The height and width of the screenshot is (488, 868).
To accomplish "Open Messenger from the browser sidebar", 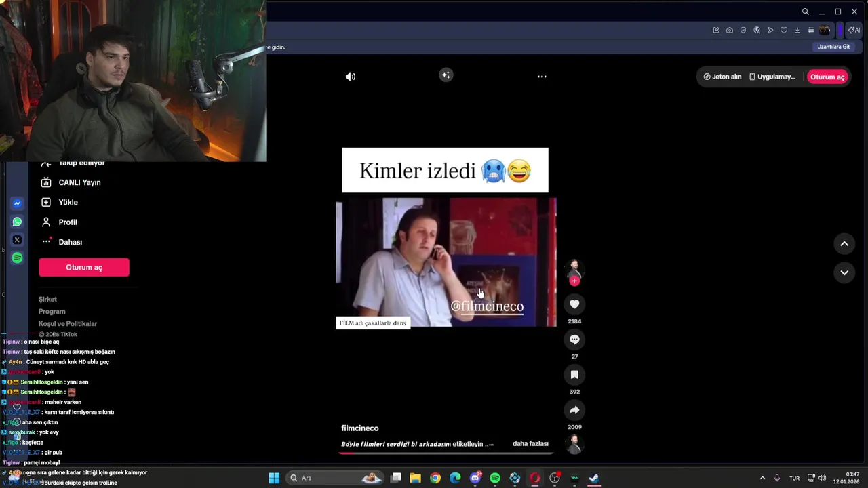I will [17, 203].
